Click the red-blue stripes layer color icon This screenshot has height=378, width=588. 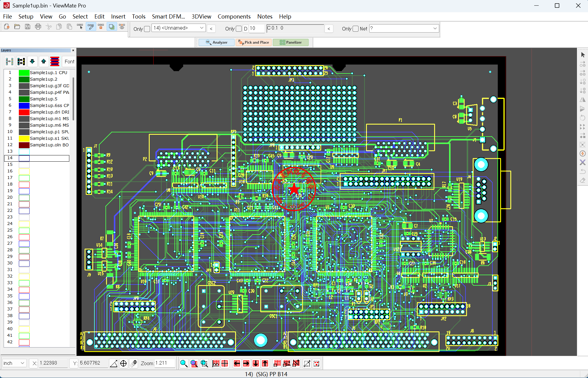click(x=55, y=62)
